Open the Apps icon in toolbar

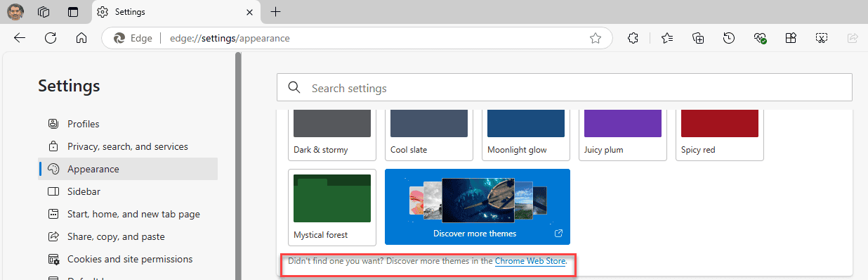click(791, 39)
